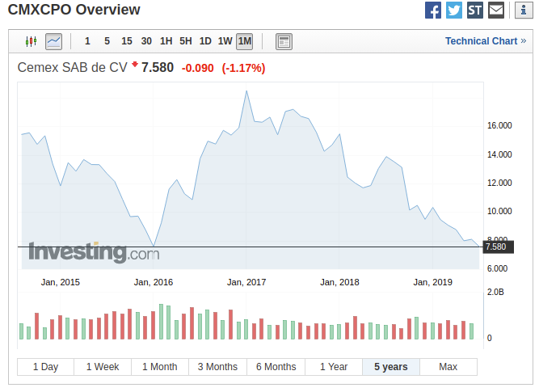
Task: Click the CMXCPO Overview heading
Action: point(74,10)
